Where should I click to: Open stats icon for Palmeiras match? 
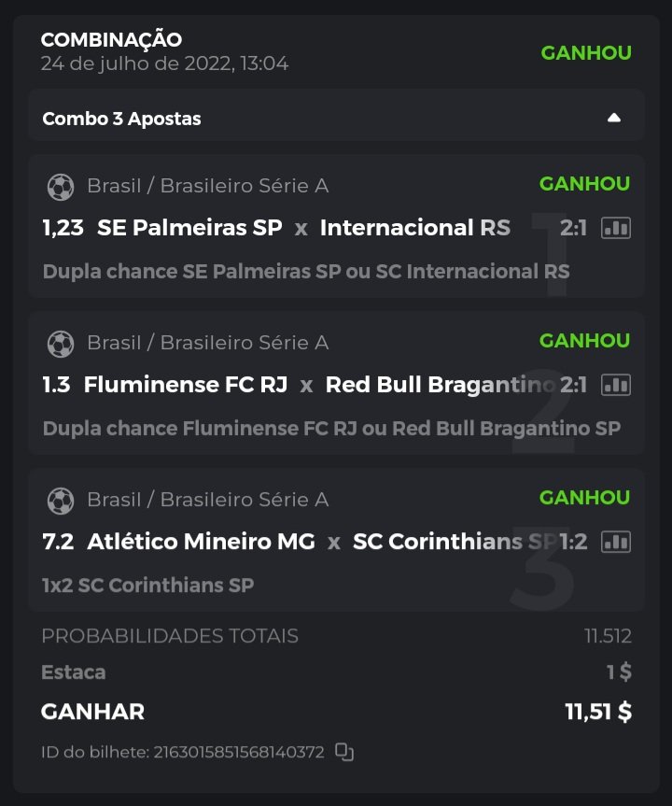tap(616, 228)
